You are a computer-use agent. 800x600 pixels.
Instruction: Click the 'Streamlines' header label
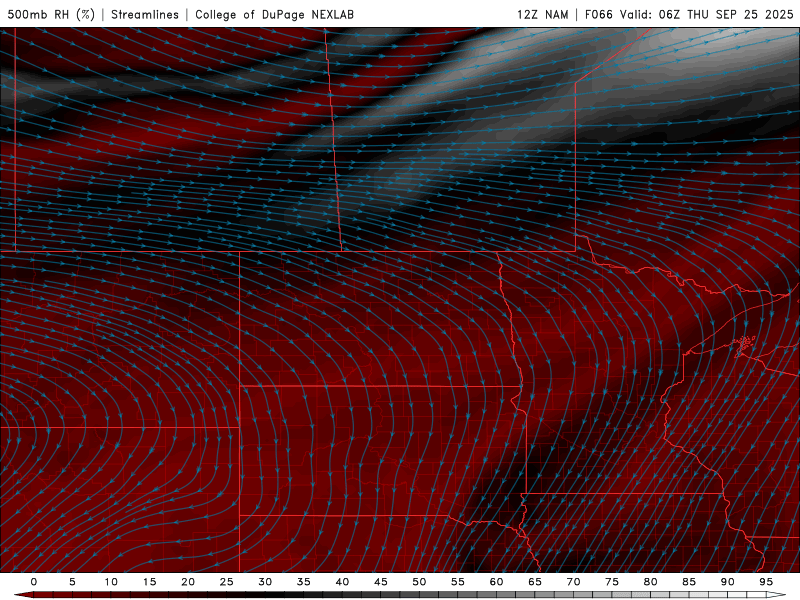point(145,14)
